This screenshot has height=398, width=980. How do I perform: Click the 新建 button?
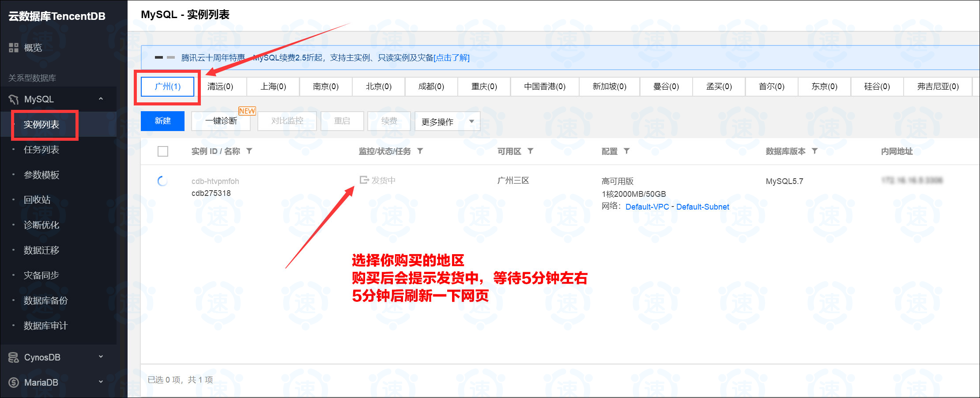pos(162,121)
